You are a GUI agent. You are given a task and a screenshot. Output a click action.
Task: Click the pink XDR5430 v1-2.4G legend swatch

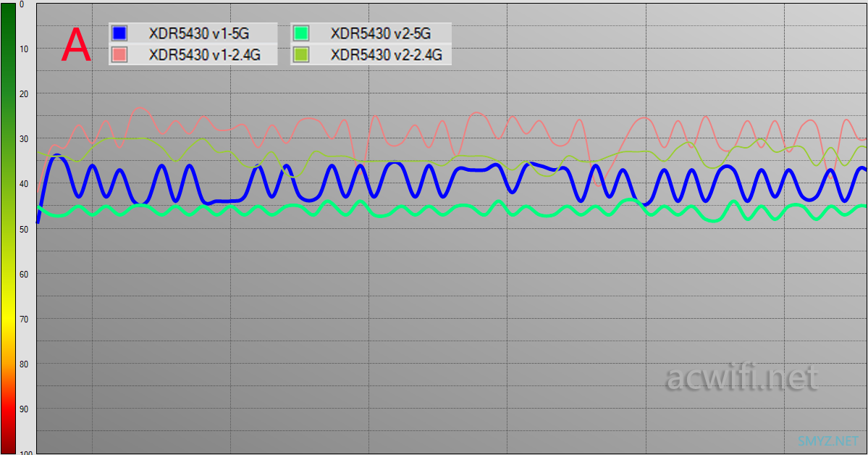119,54
